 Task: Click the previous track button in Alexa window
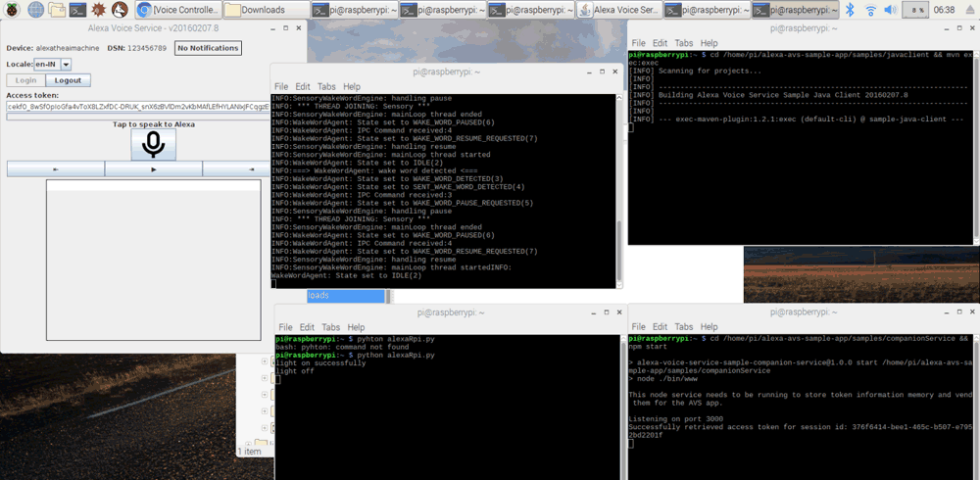[x=56, y=168]
